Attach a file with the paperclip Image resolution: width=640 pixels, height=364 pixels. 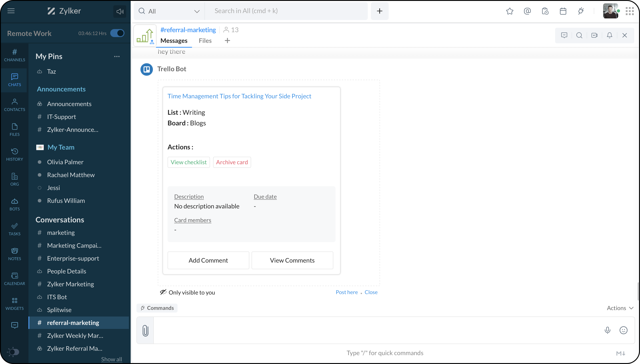click(x=145, y=330)
